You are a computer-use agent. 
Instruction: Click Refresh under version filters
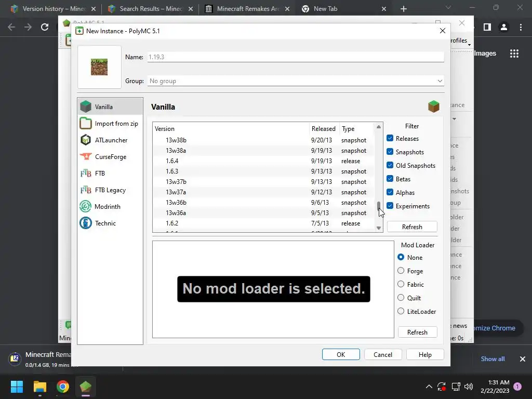point(412,227)
